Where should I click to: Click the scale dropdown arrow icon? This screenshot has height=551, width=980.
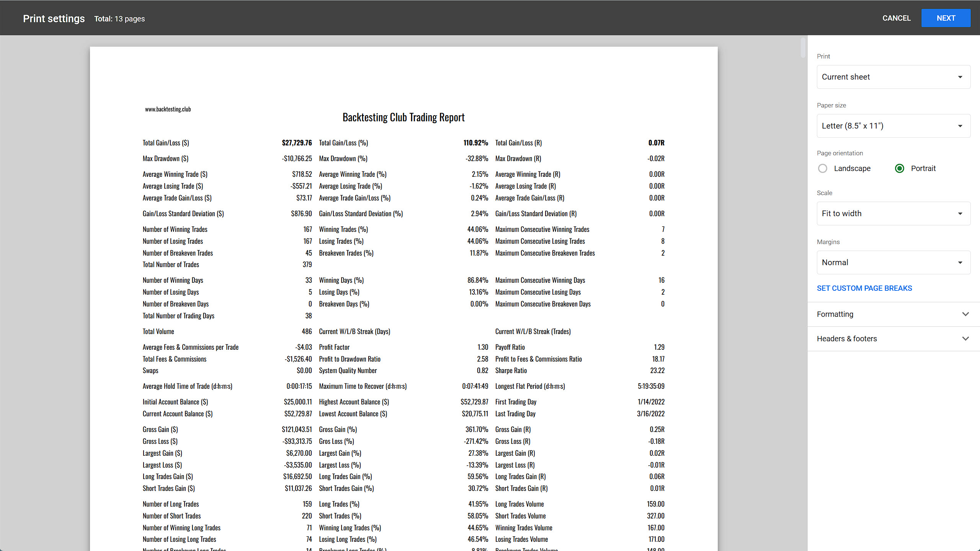(x=960, y=214)
